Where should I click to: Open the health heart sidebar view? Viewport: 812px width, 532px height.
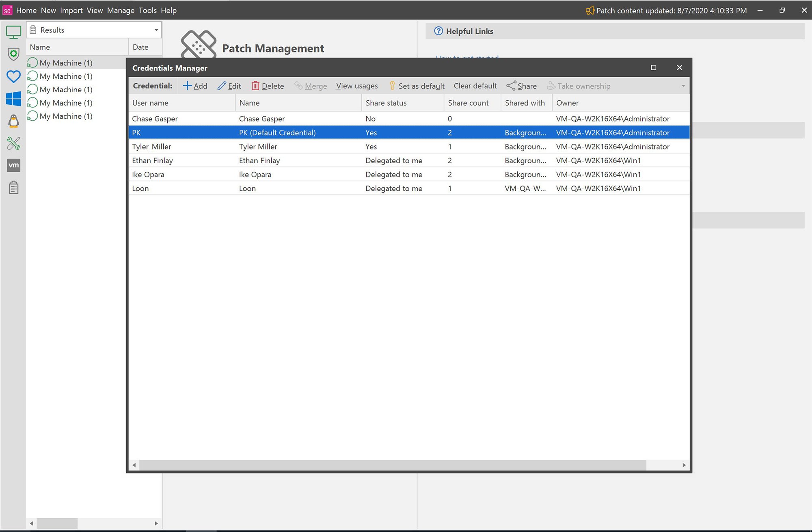(13, 76)
